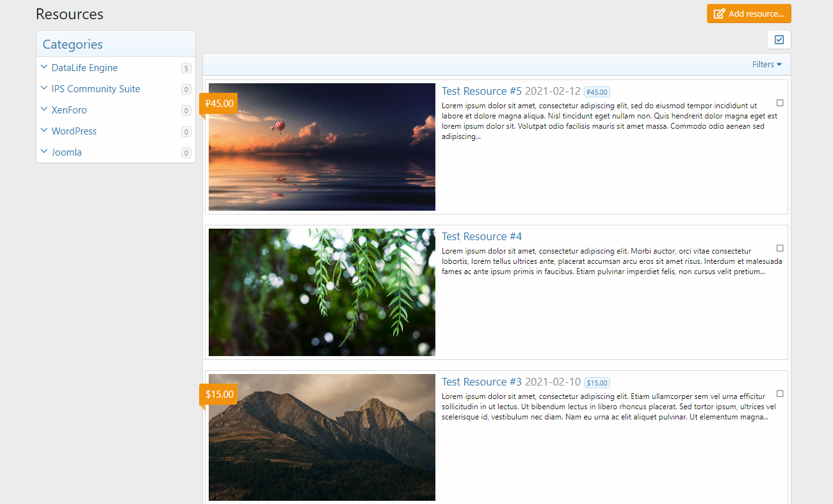This screenshot has width=833, height=504.
Task: Click the Add resource button
Action: (748, 13)
